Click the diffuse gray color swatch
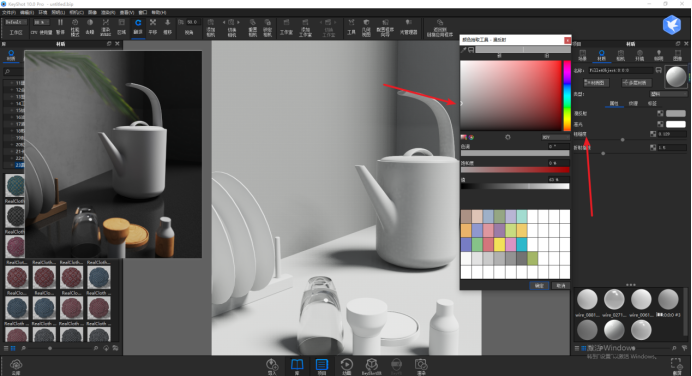 [676, 113]
